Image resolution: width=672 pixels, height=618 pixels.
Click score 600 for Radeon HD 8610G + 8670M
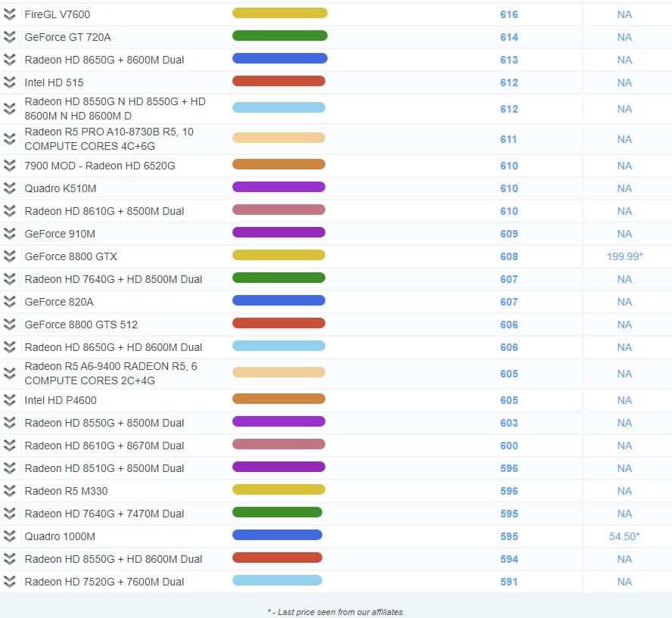click(509, 446)
